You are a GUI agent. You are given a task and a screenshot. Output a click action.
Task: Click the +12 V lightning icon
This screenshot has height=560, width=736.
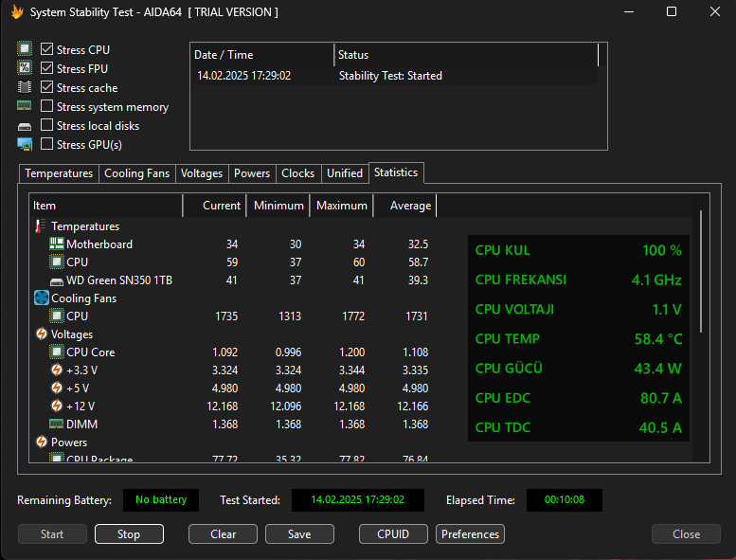coord(56,406)
